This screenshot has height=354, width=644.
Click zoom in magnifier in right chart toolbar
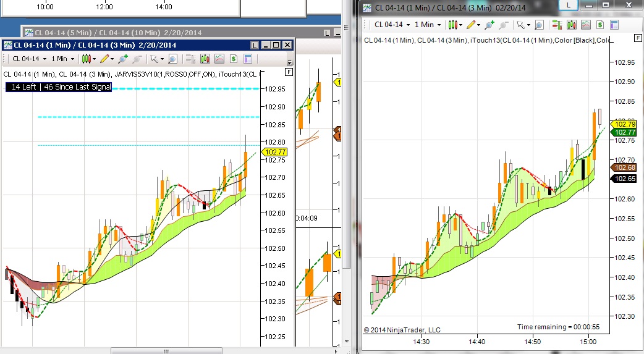[x=489, y=25]
